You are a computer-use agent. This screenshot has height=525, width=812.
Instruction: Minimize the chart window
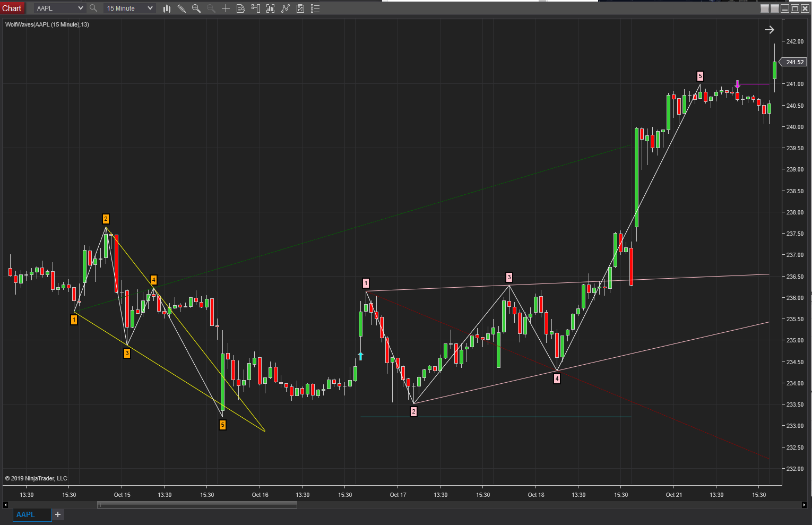click(x=785, y=8)
